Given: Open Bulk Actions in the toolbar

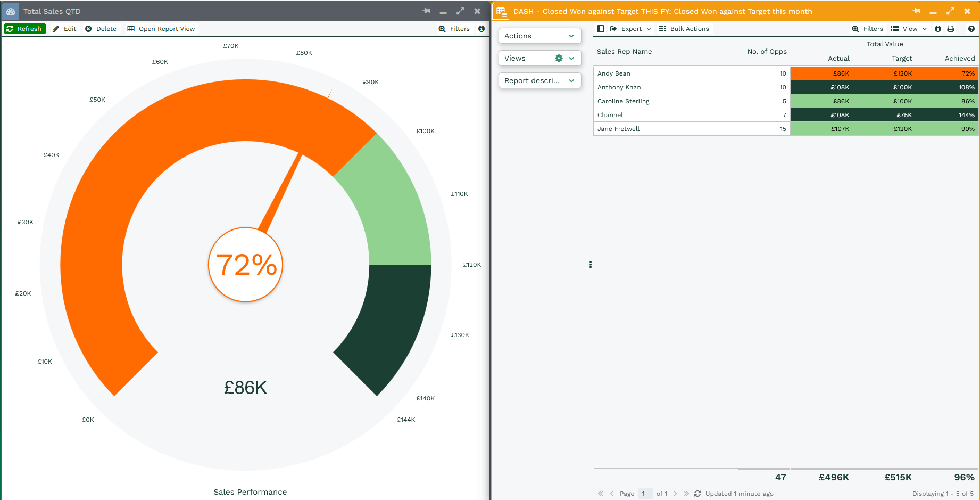Looking at the screenshot, I should click(x=684, y=29).
